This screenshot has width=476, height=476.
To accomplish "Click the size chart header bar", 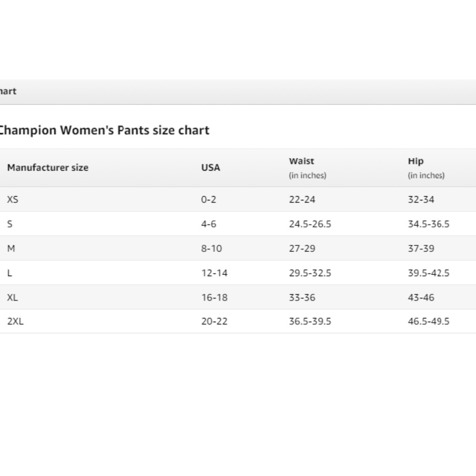I will [x=238, y=92].
